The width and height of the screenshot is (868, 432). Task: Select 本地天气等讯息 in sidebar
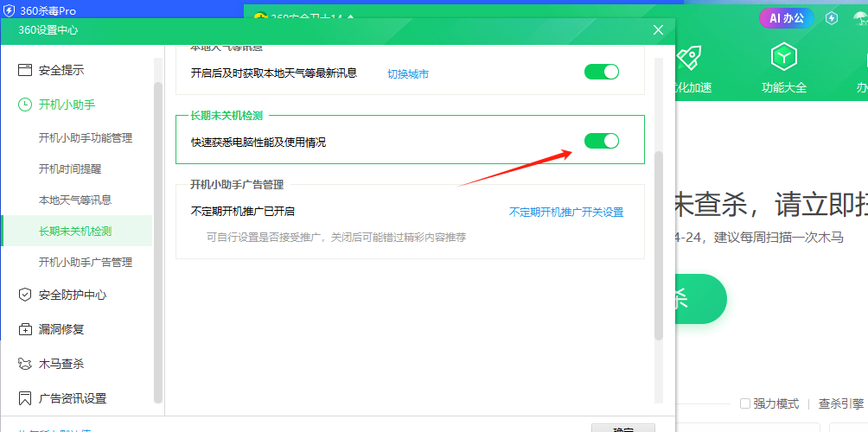(76, 200)
